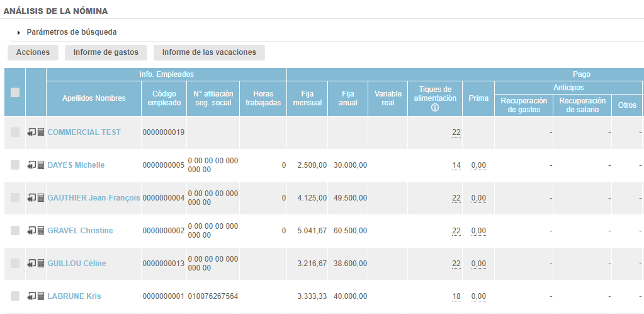Click the Fija mensual column header
The image size is (644, 314).
(307, 98)
